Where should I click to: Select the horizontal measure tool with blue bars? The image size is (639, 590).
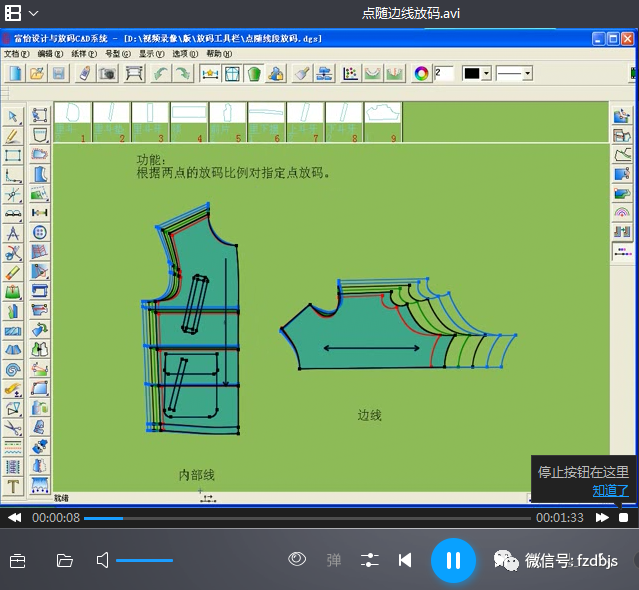coord(40,213)
